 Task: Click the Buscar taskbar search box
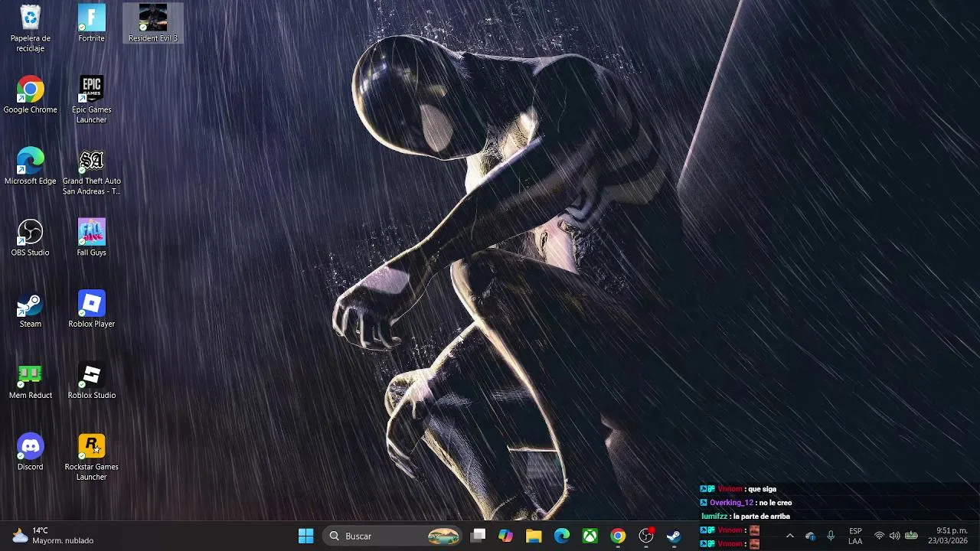[x=393, y=536]
